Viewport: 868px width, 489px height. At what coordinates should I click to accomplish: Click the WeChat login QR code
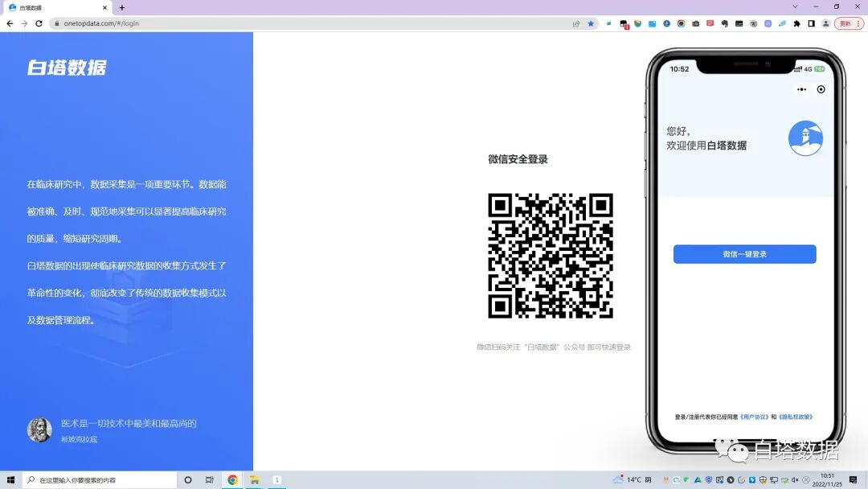pos(551,255)
